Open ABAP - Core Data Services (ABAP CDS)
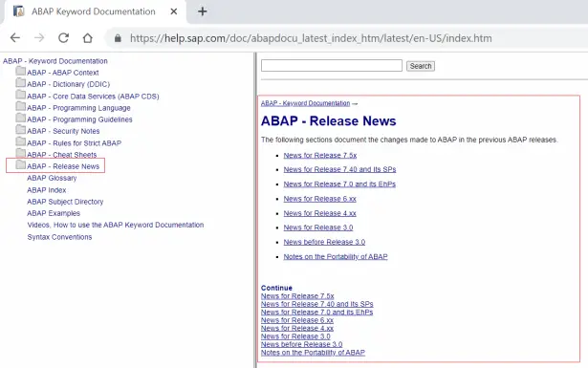588x368 pixels. [93, 97]
